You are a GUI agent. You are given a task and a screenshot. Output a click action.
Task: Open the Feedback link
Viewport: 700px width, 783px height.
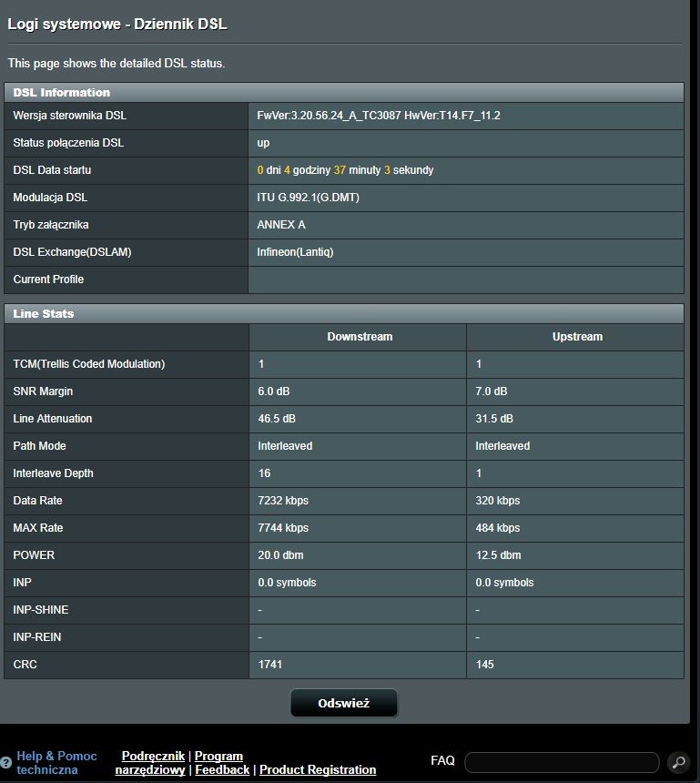[222, 770]
